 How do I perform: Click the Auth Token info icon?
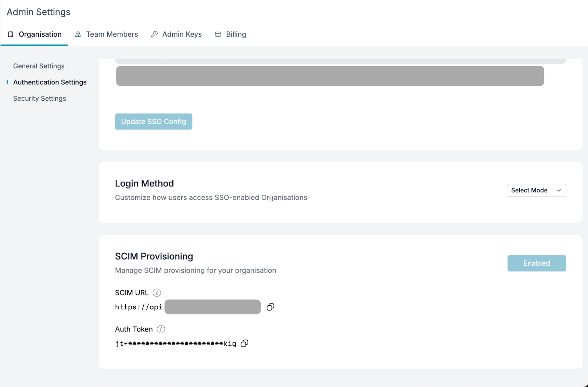click(161, 329)
